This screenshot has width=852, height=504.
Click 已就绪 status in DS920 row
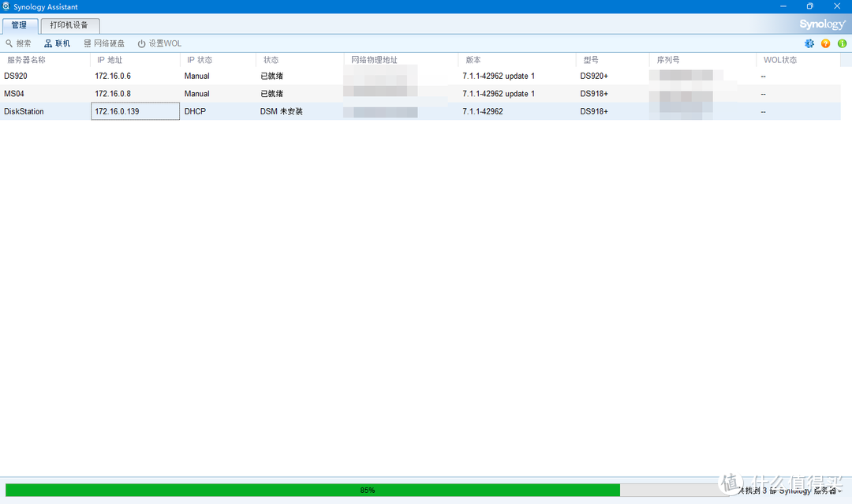(271, 76)
